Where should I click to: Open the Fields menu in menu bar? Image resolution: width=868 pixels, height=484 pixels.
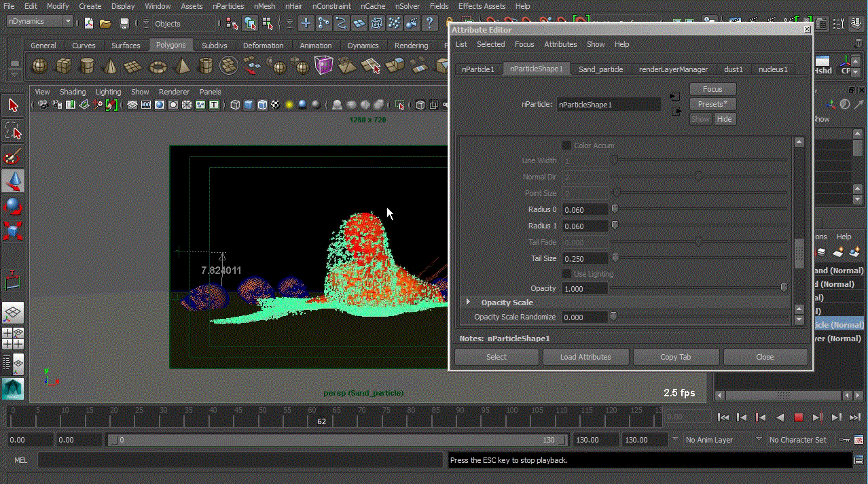(x=439, y=6)
